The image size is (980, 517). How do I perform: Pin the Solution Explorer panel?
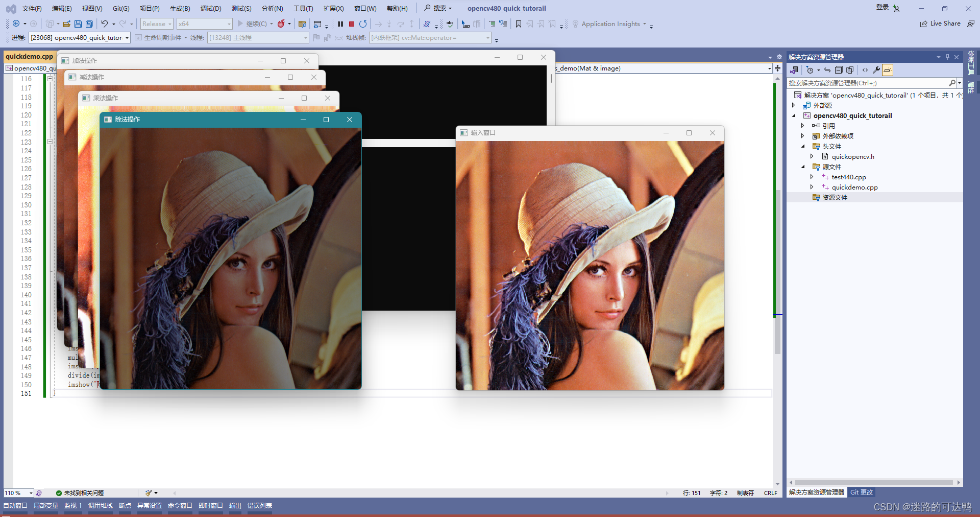pos(947,57)
